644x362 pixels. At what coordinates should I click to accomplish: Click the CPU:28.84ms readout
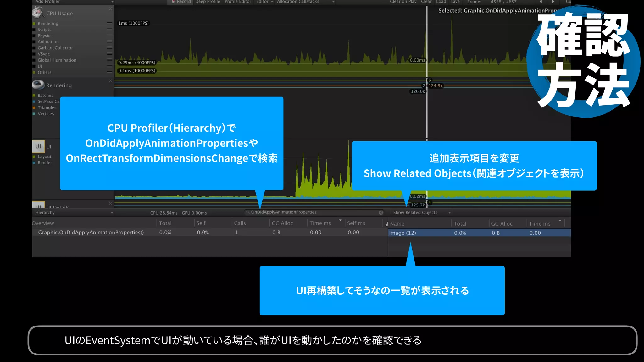click(164, 213)
